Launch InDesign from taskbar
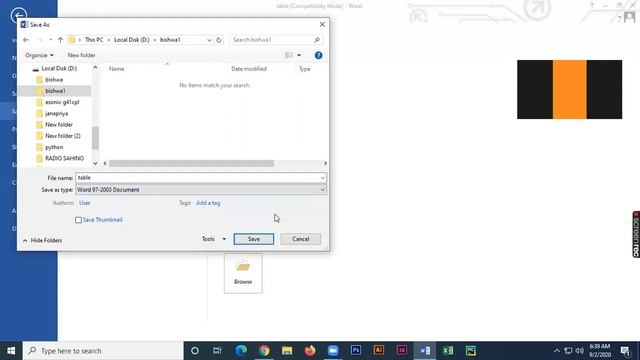Viewport: 640px width, 360px height. [402, 351]
